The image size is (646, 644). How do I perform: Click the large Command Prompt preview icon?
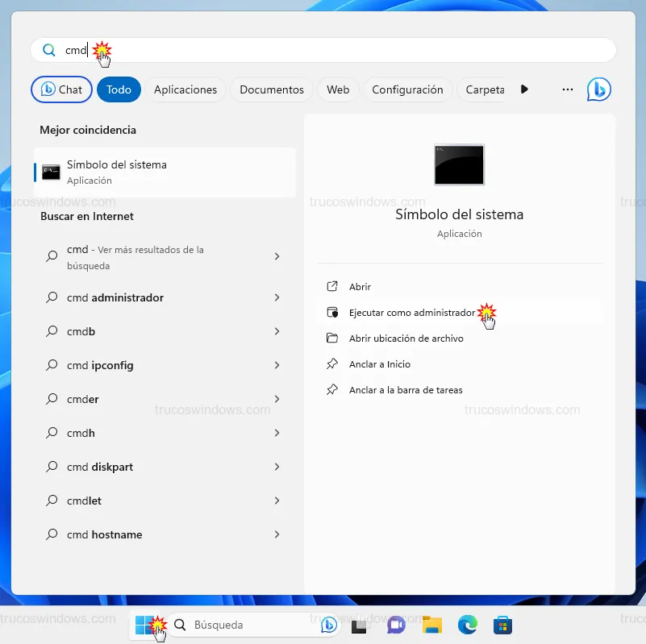[459, 164]
